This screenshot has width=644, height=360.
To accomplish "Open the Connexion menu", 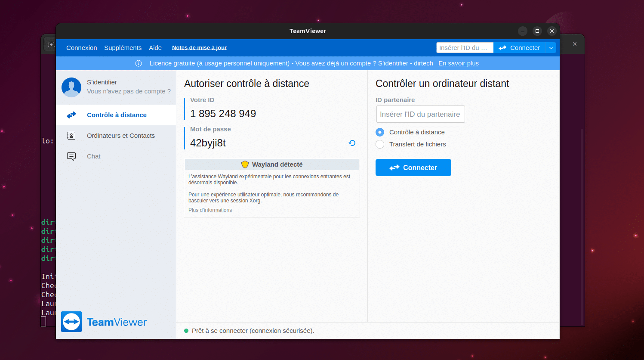I will (81, 48).
